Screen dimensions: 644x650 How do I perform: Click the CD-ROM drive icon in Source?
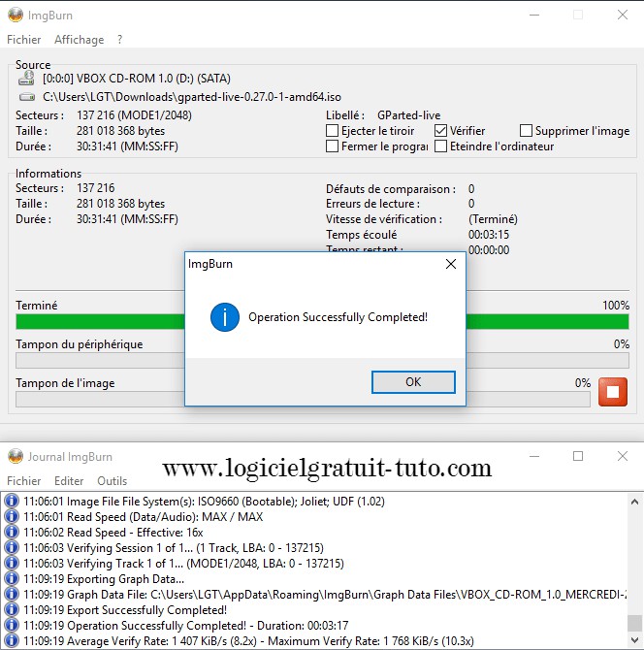[x=26, y=78]
